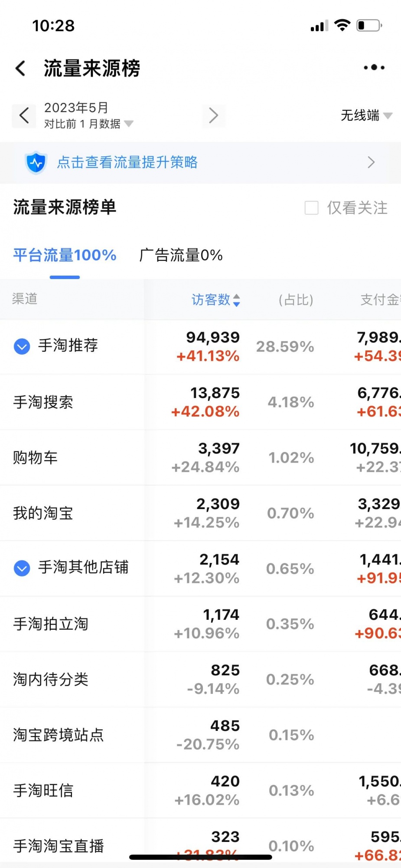Tap visitor count 13,875
Viewport: 401px width, 868px height.
215,393
